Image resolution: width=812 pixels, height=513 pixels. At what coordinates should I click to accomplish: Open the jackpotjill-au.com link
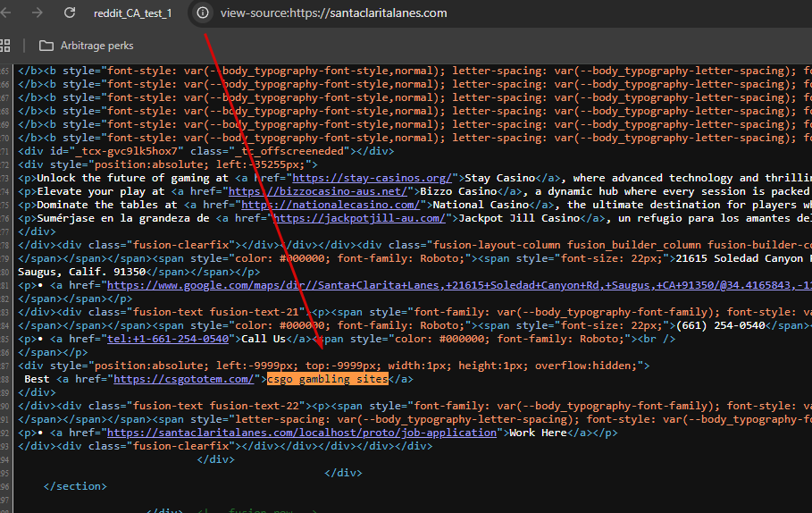(359, 218)
